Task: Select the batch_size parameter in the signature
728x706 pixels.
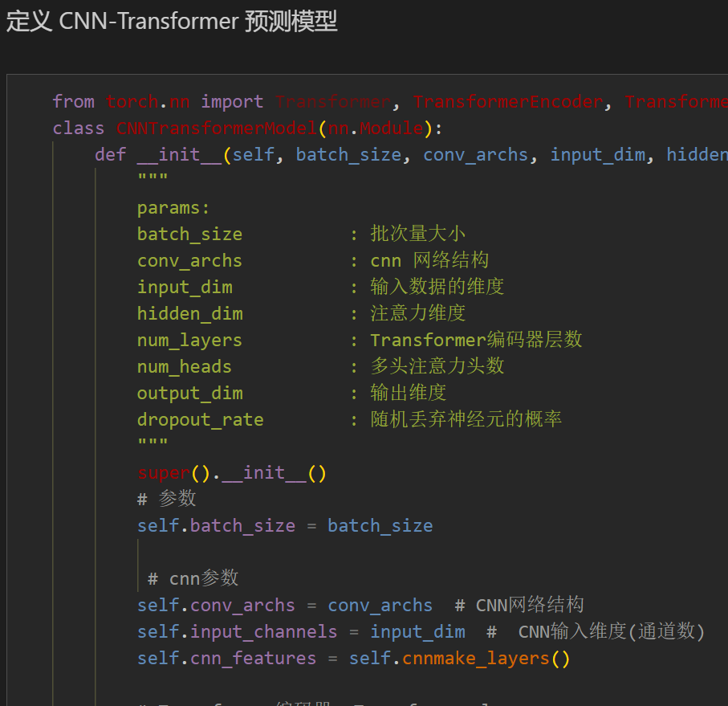Action: click(x=348, y=154)
